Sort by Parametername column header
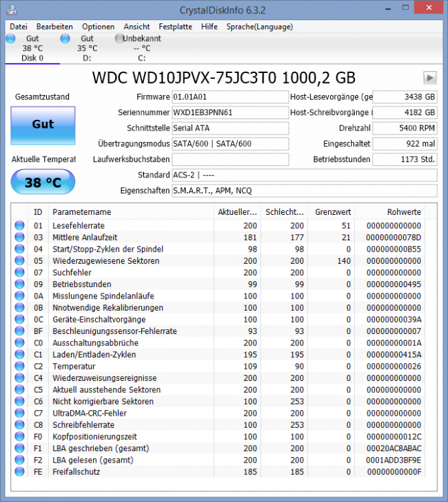The width and height of the screenshot is (448, 502). (82, 212)
